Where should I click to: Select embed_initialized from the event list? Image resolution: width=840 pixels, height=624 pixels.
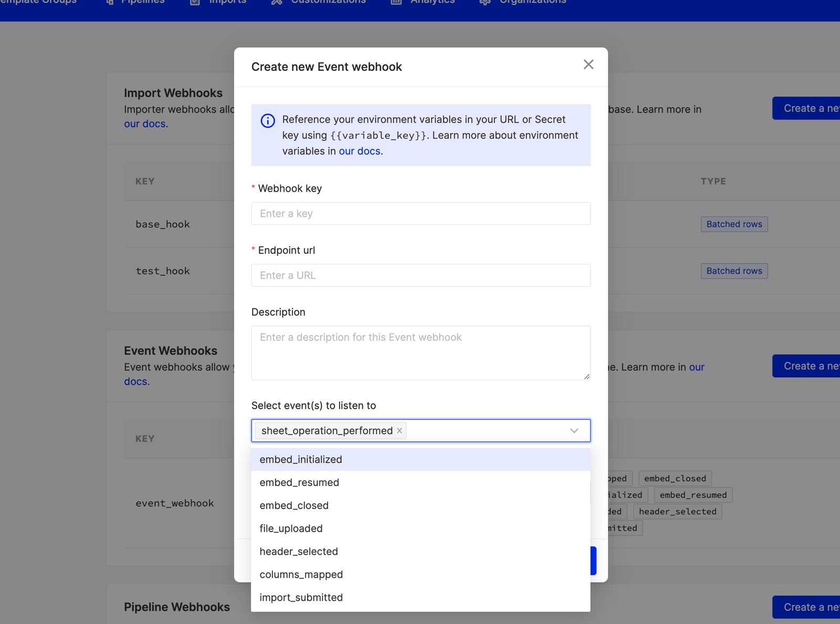[300, 459]
